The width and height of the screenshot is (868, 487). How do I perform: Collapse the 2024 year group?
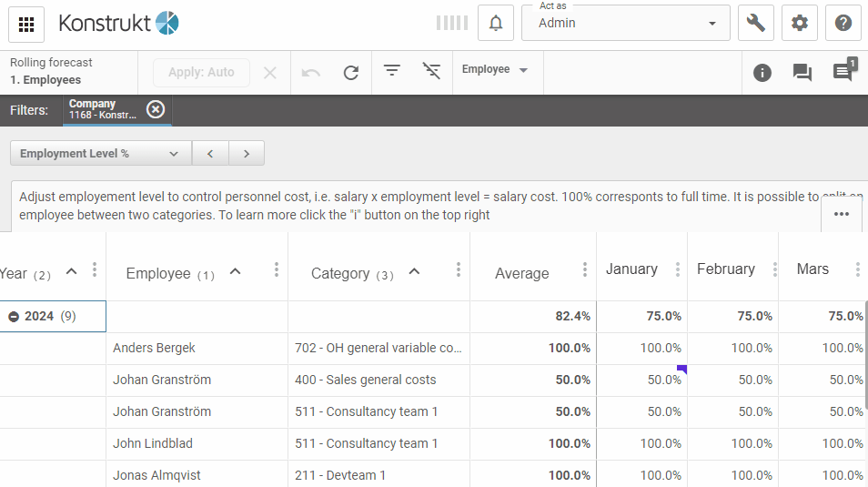[x=15, y=317]
